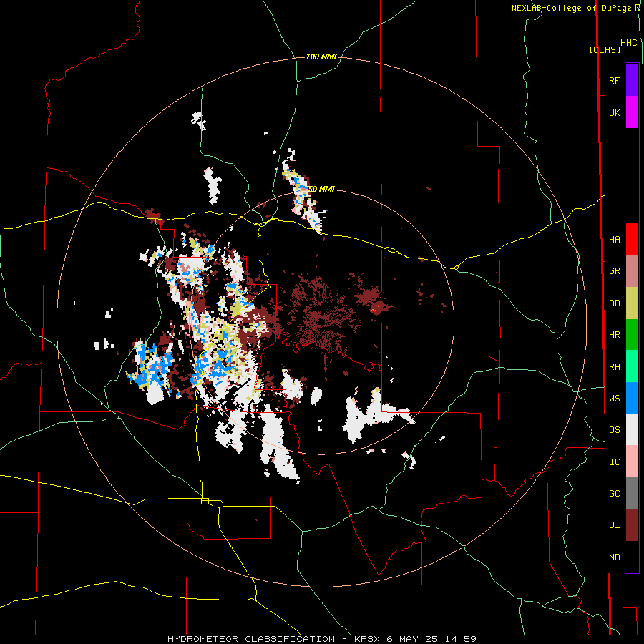Click the KFSX station identifier
Screen dimensions: 644x644
click(x=368, y=639)
